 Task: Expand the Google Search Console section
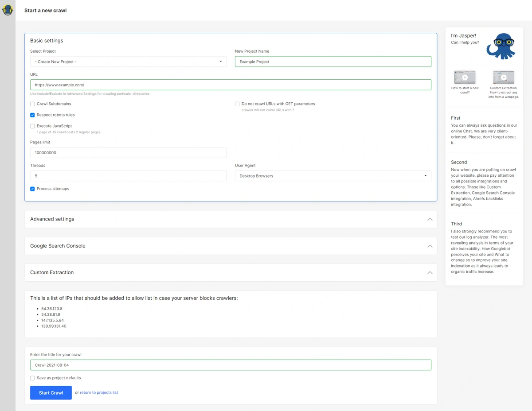(231, 246)
